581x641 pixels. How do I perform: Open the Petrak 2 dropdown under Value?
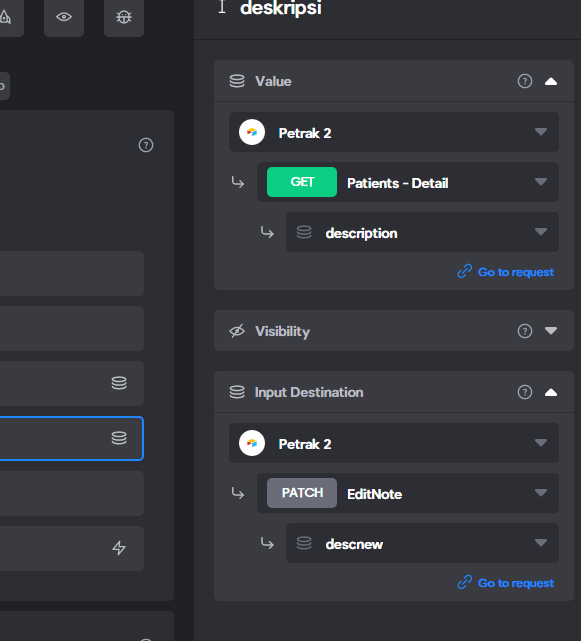(394, 132)
